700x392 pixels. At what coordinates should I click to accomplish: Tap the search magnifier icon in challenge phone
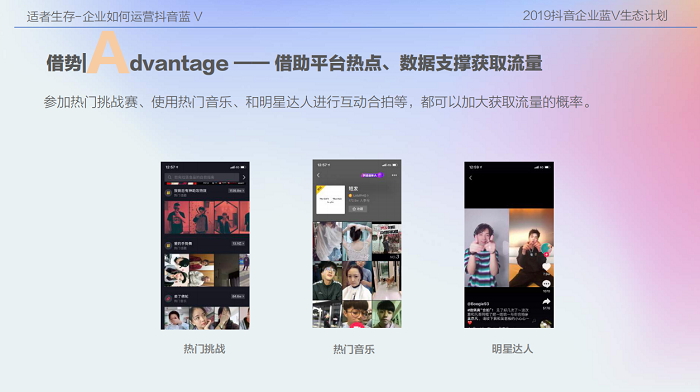pos(170,177)
